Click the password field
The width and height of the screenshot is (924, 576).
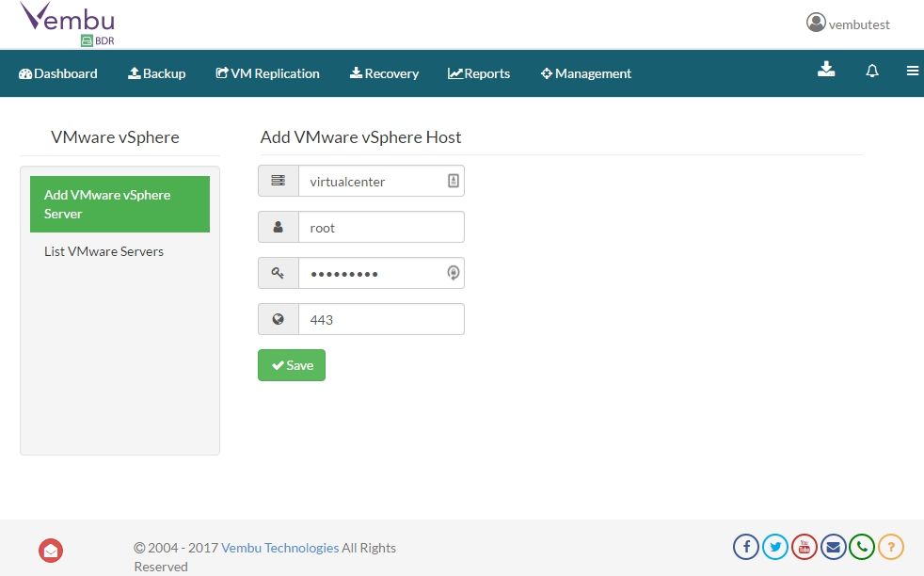point(381,273)
